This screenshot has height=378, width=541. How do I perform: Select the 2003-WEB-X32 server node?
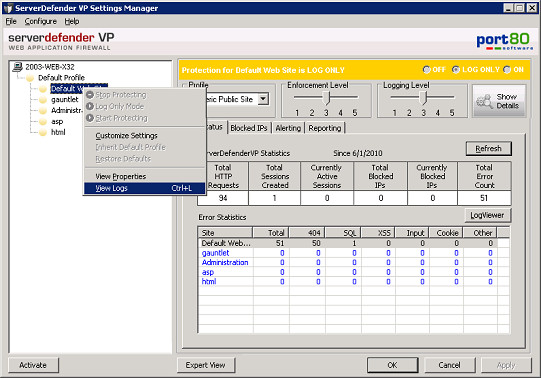coord(50,67)
